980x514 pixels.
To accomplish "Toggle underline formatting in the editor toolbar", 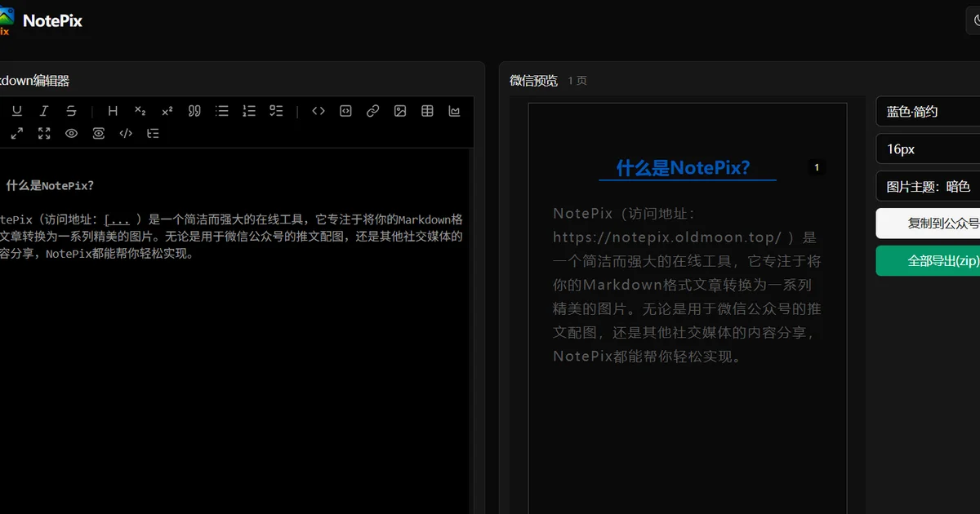I will pos(17,111).
